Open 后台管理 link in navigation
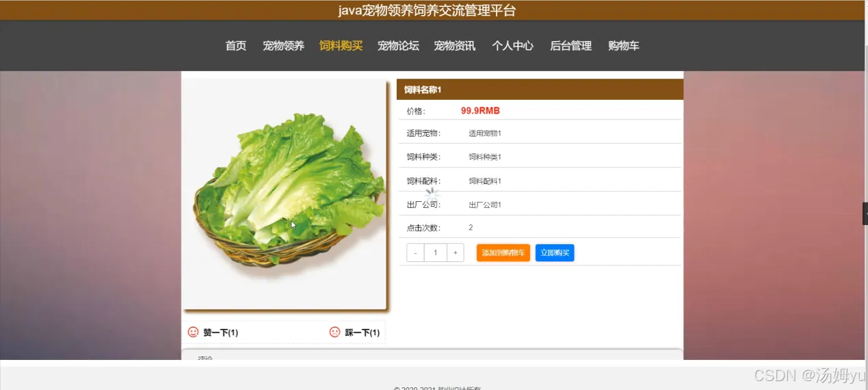 (x=570, y=46)
